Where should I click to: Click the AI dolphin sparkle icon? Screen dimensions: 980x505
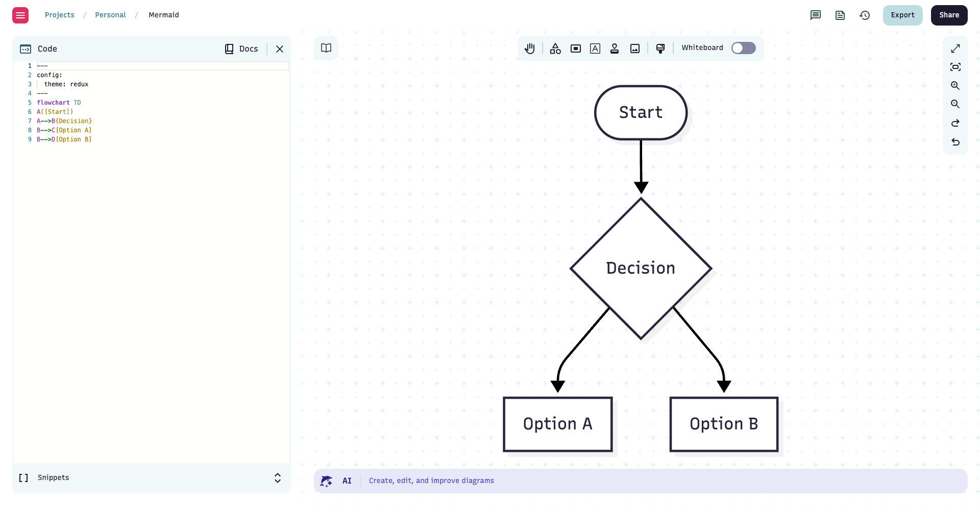coord(326,481)
